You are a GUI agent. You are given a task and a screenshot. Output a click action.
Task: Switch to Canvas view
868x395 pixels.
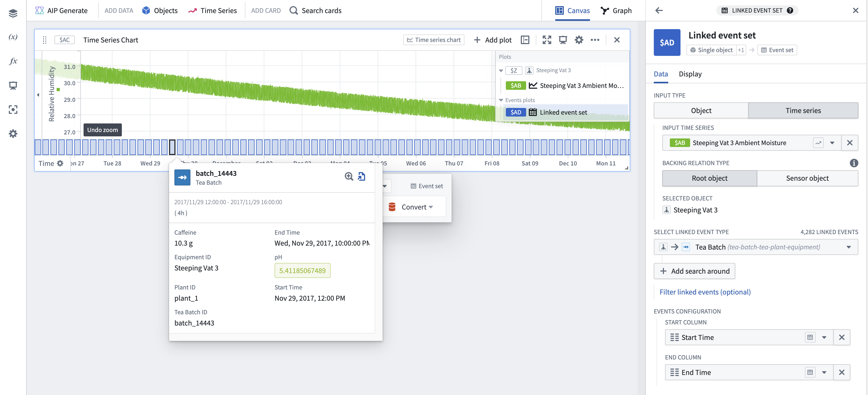(572, 10)
